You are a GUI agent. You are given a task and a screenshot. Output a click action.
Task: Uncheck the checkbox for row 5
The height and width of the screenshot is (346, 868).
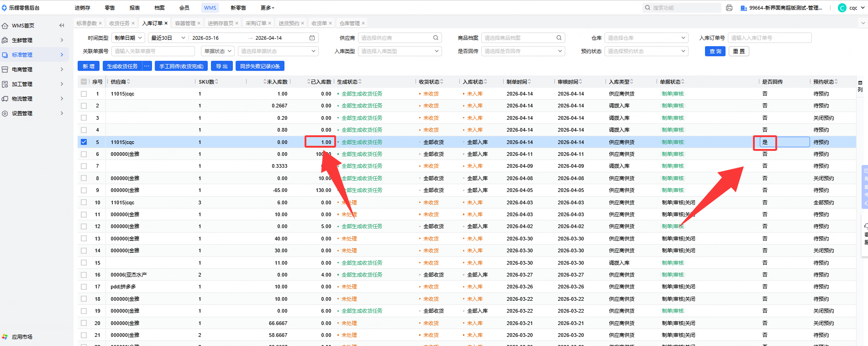84,142
